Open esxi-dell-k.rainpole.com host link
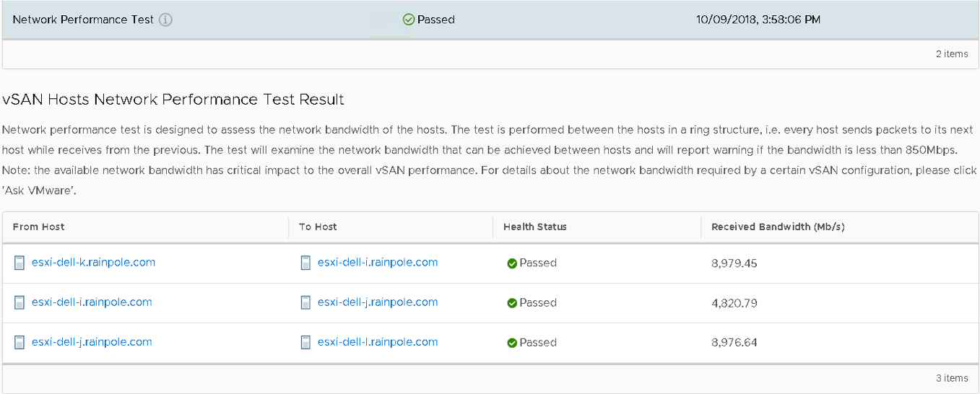This screenshot has width=980, height=394. 93,263
